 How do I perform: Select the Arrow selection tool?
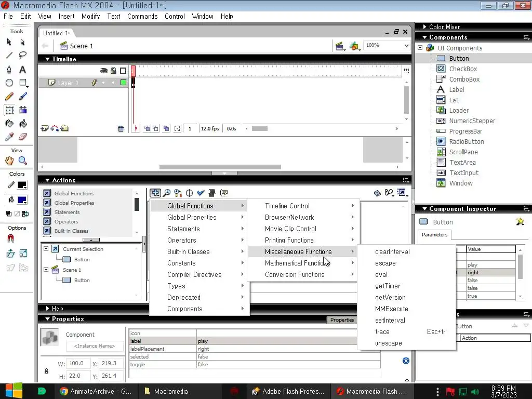point(9,42)
